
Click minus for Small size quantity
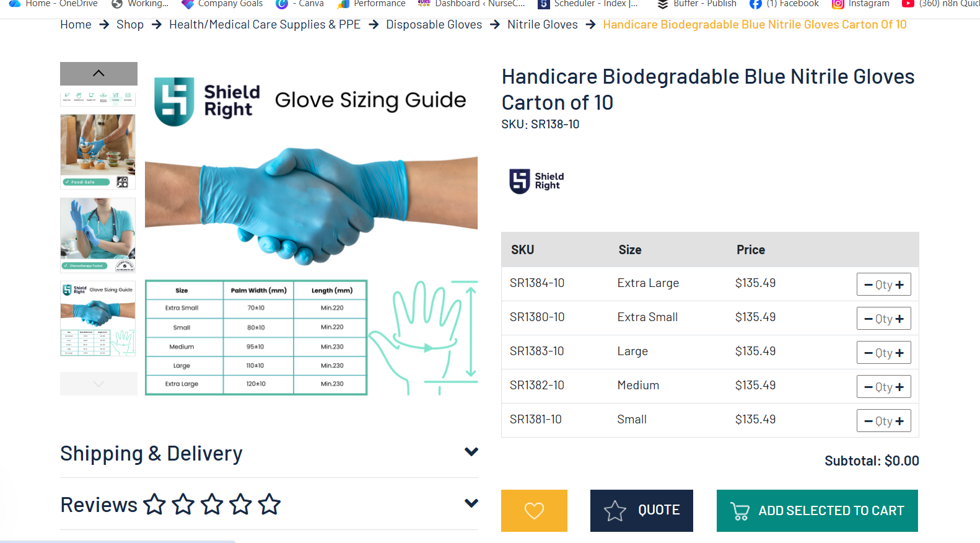click(x=868, y=421)
